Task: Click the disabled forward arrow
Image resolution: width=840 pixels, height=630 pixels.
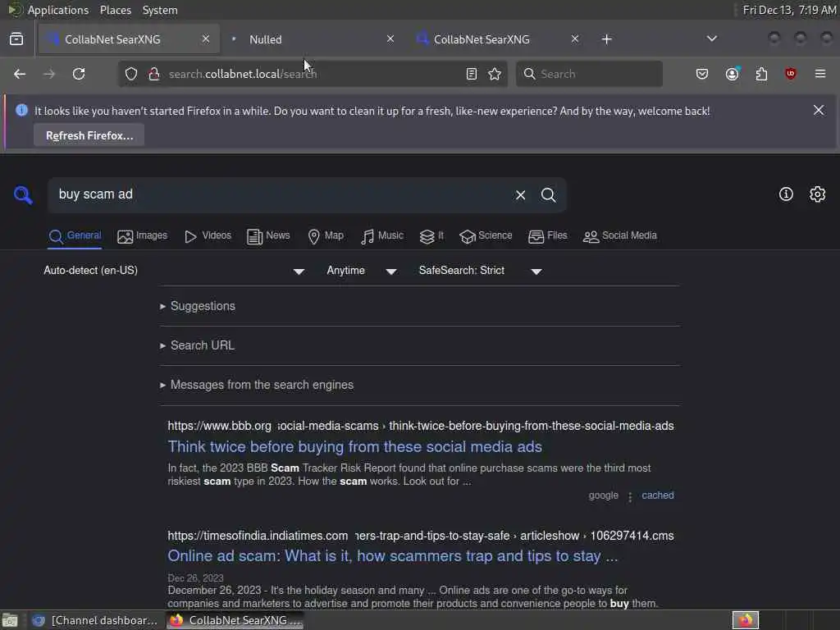Action: pos(48,74)
